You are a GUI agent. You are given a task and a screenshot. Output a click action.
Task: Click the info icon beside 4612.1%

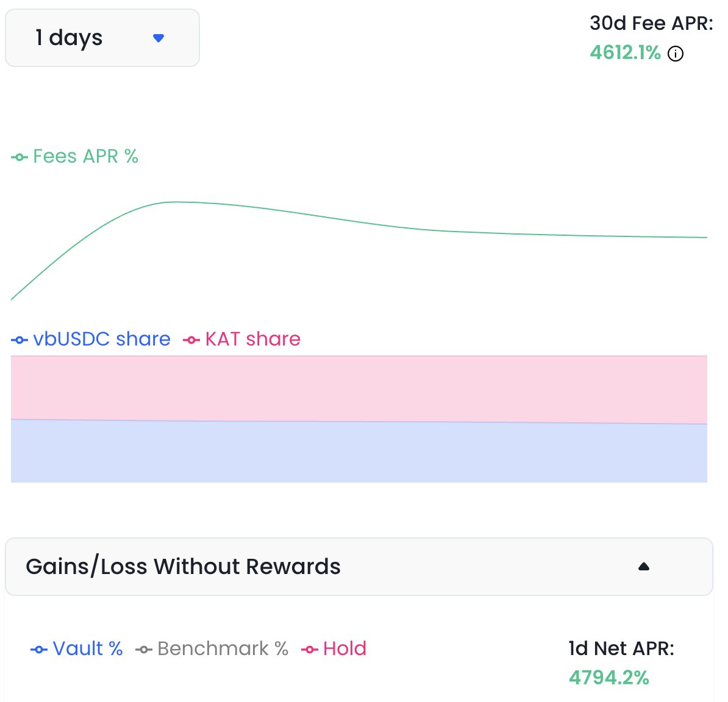675,54
